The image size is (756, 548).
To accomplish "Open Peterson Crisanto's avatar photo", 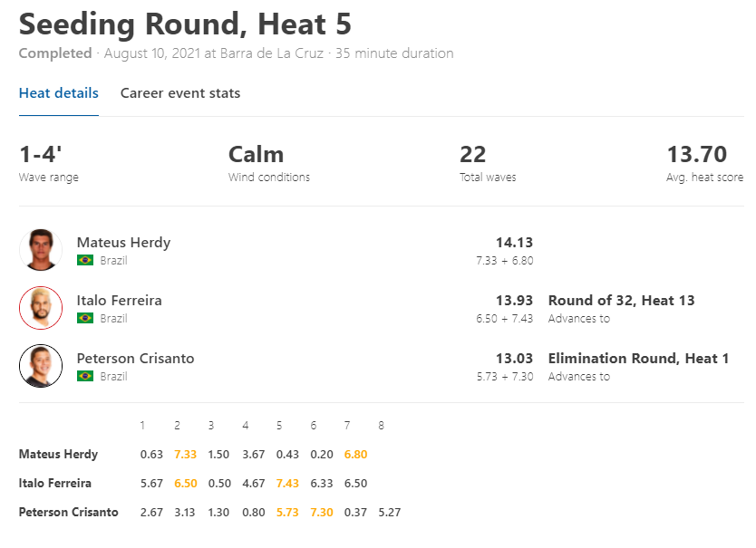I will pos(41,366).
